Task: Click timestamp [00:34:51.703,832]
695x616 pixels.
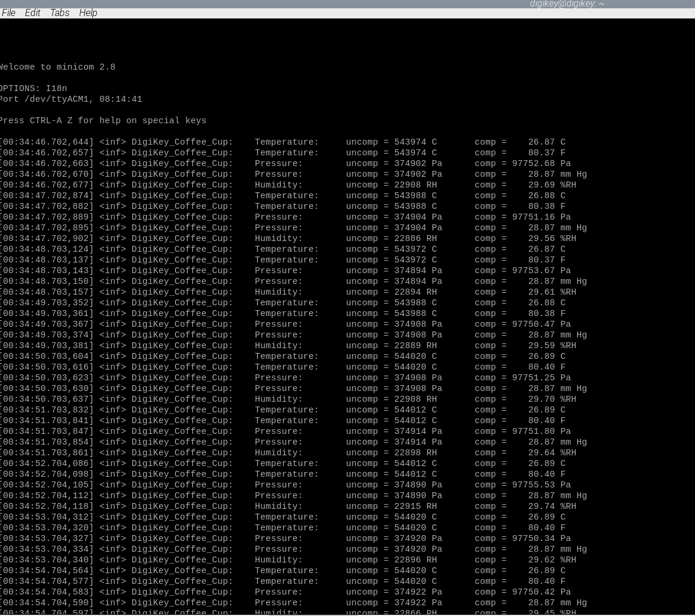Action: pyautogui.click(x=47, y=409)
